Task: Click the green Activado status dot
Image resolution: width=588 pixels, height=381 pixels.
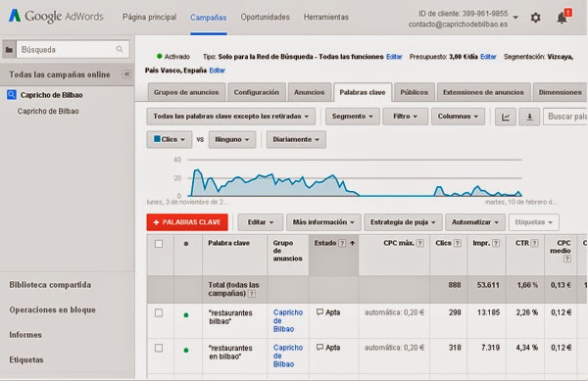Action: pyautogui.click(x=160, y=56)
